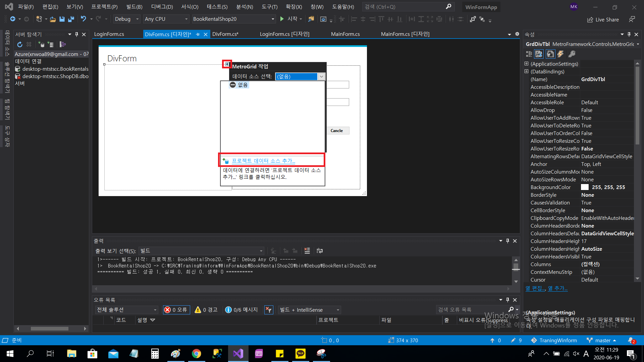
Task: Click alphabetical sort icon in Properties
Action: [539, 54]
